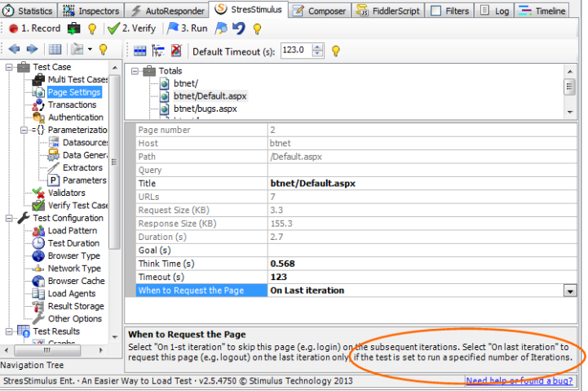The image size is (588, 391).
Task: Decrease Default Timeout with the down spinner
Action: [x=317, y=54]
